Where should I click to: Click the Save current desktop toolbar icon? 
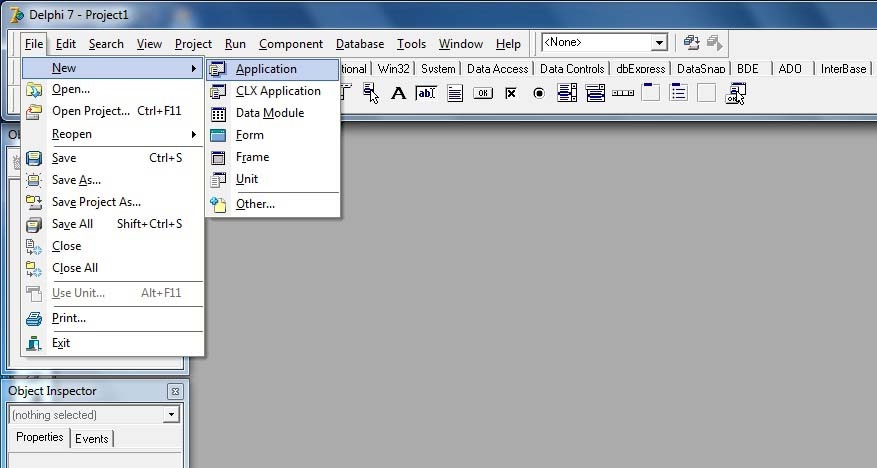pos(691,42)
